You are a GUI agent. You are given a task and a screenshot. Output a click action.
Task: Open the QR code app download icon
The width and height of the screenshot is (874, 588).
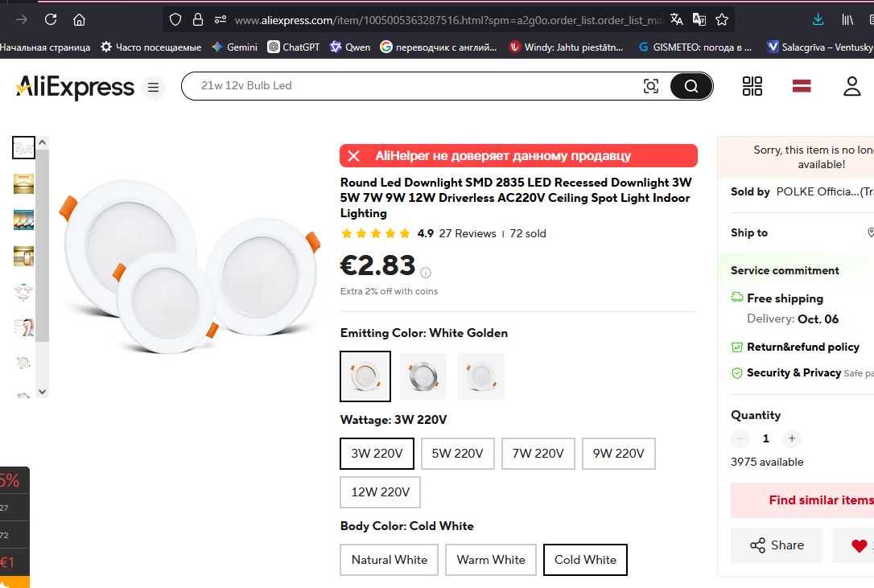pos(752,86)
